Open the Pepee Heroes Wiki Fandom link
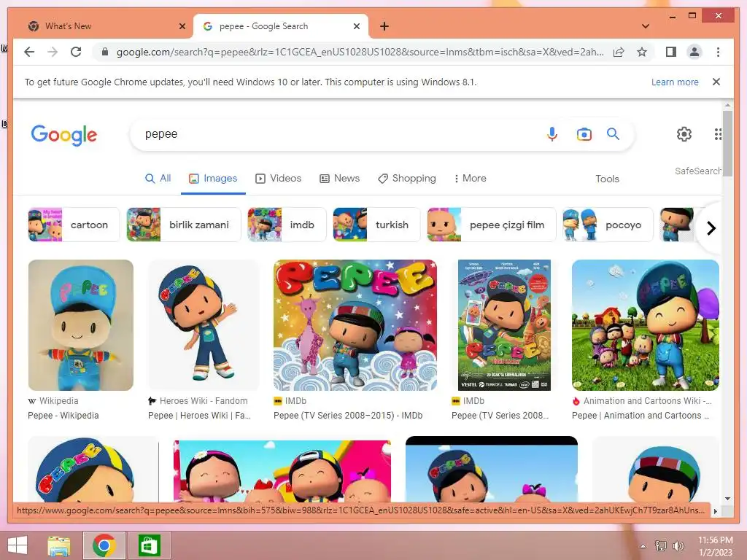 [199, 415]
